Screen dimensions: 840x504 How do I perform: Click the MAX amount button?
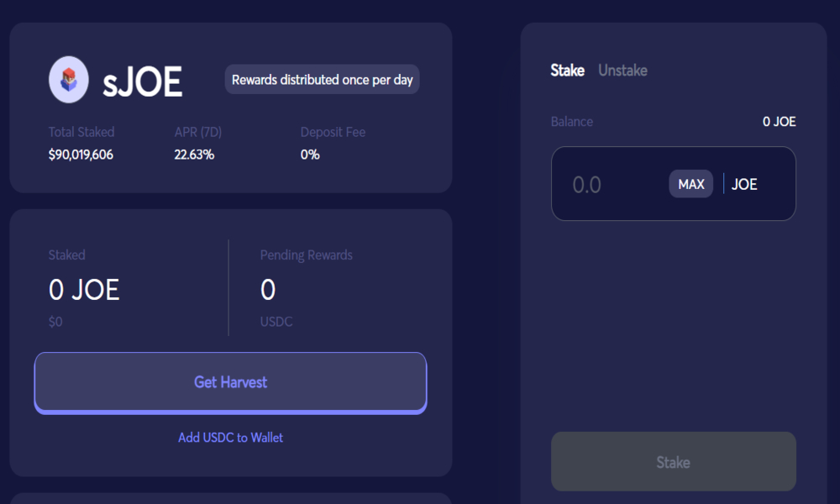(691, 184)
